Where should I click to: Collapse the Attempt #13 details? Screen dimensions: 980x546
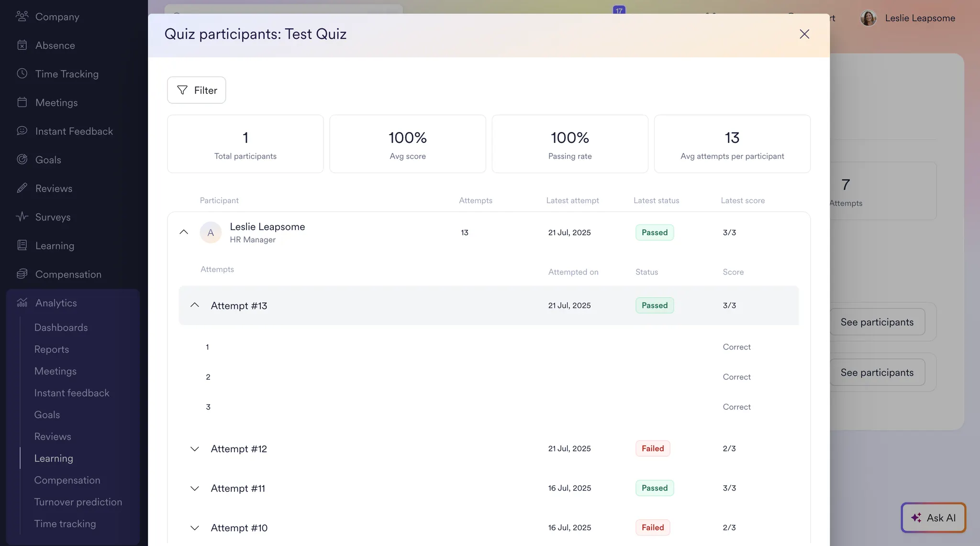194,305
